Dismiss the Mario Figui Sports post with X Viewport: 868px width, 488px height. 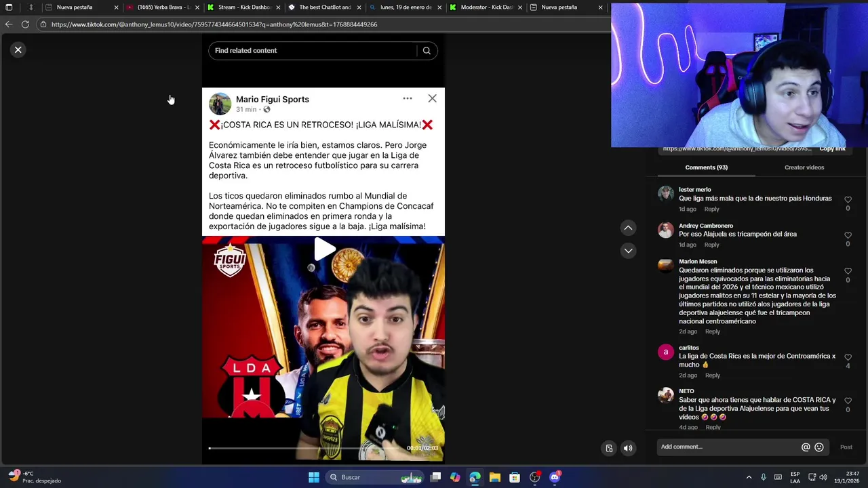pyautogui.click(x=432, y=99)
